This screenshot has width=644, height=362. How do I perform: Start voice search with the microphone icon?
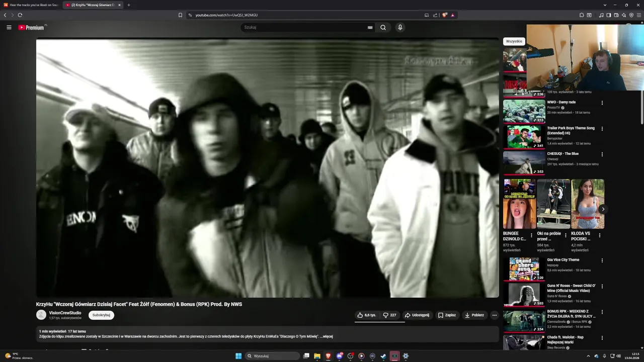[400, 28]
